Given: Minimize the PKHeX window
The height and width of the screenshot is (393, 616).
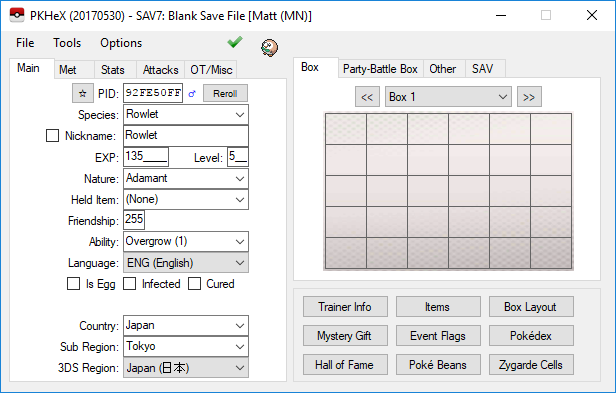Looking at the screenshot, I should [x=501, y=15].
